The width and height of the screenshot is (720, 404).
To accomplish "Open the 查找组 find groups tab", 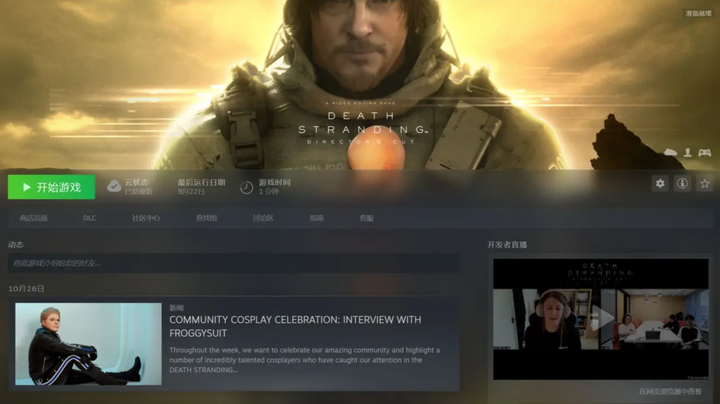I will (x=207, y=218).
